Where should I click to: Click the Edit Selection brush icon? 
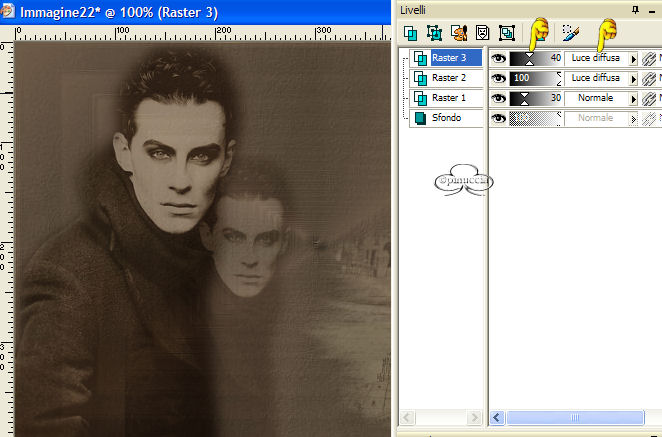pyautogui.click(x=570, y=33)
